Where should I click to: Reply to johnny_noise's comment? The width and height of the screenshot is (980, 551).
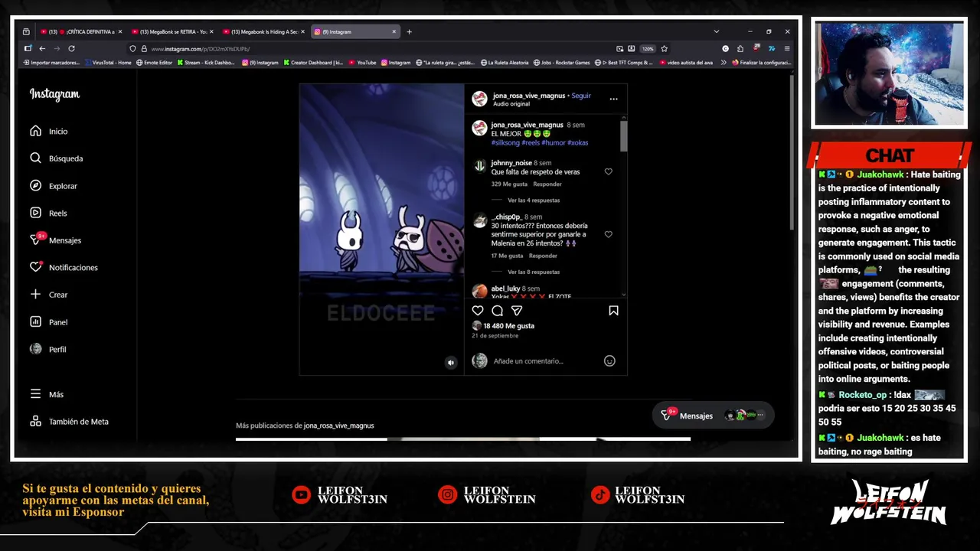(547, 184)
